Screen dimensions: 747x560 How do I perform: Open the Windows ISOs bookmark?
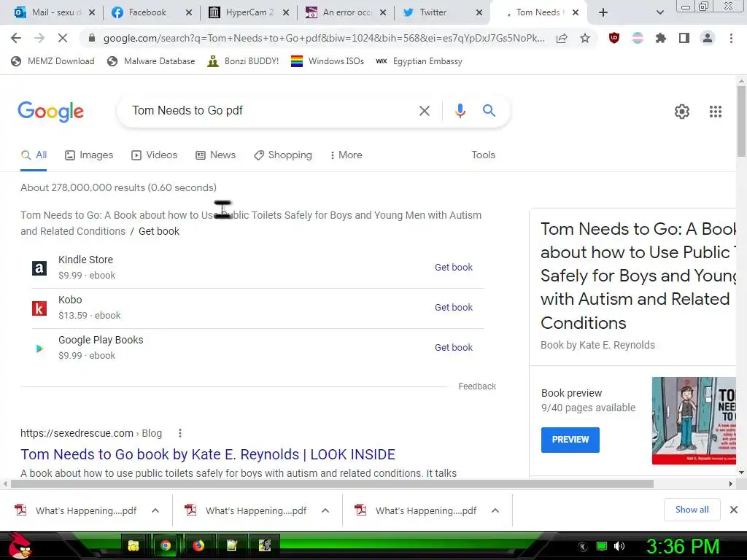[x=328, y=61]
